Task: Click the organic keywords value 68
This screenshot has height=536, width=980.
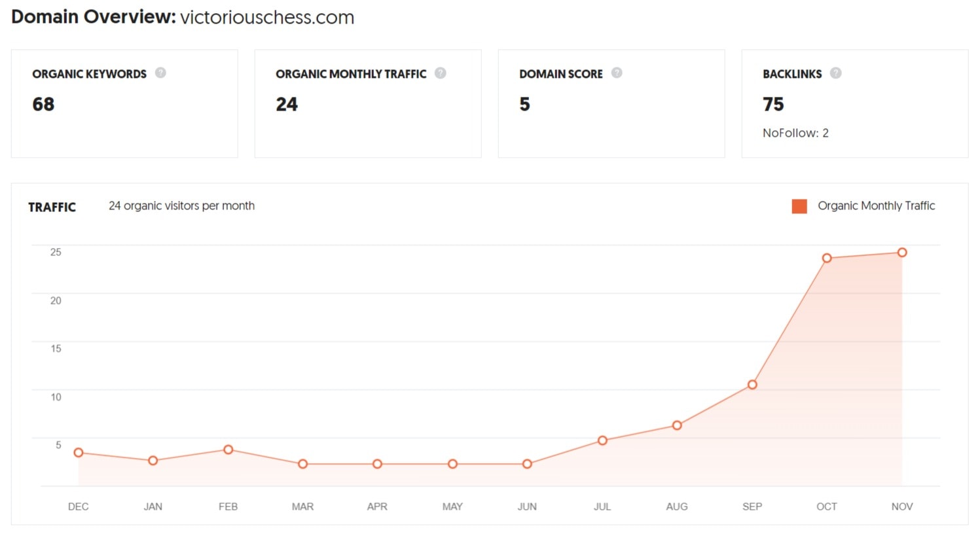Action: click(43, 104)
